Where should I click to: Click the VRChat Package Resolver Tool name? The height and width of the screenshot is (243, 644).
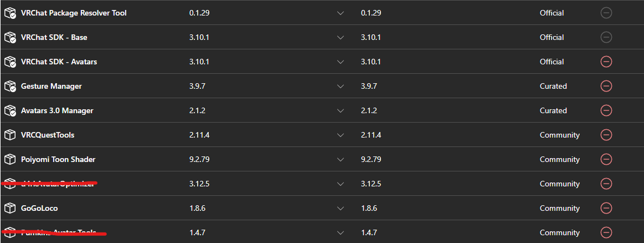(74, 13)
